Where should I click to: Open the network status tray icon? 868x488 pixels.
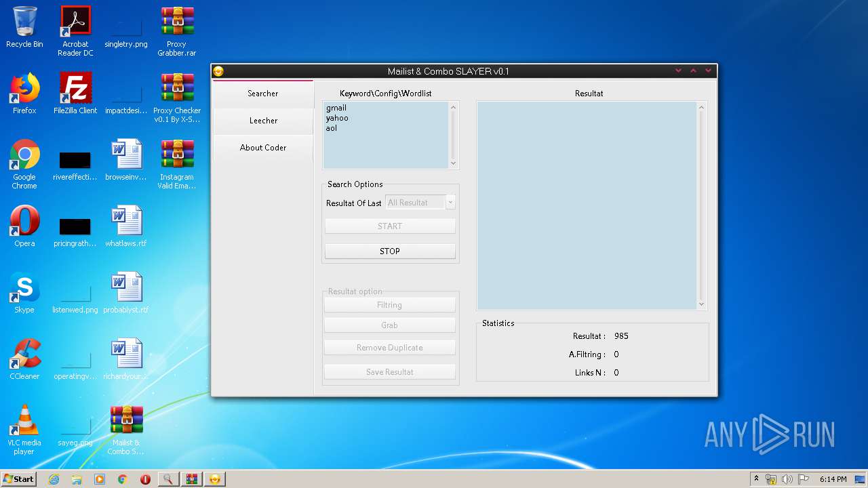pyautogui.click(x=771, y=479)
